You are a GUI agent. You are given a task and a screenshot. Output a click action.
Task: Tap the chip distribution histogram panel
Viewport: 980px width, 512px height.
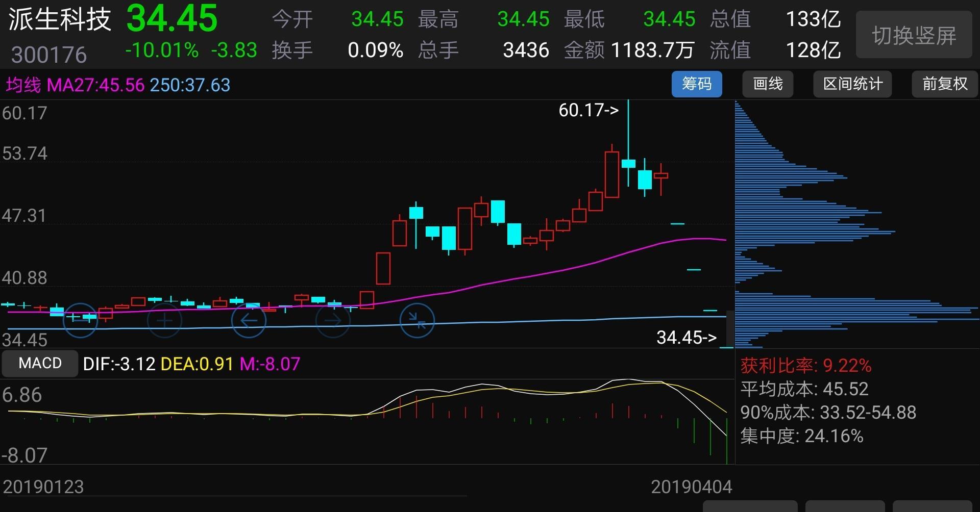[x=857, y=224]
